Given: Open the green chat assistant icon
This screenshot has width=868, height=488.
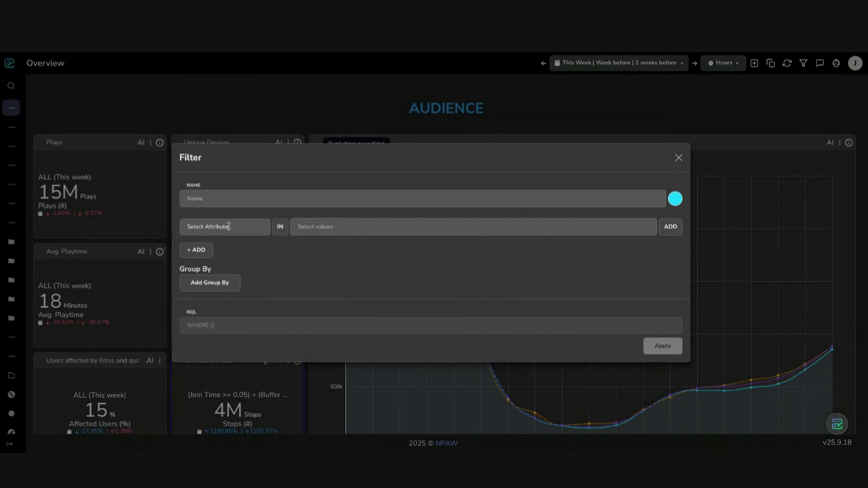Looking at the screenshot, I should (x=837, y=424).
